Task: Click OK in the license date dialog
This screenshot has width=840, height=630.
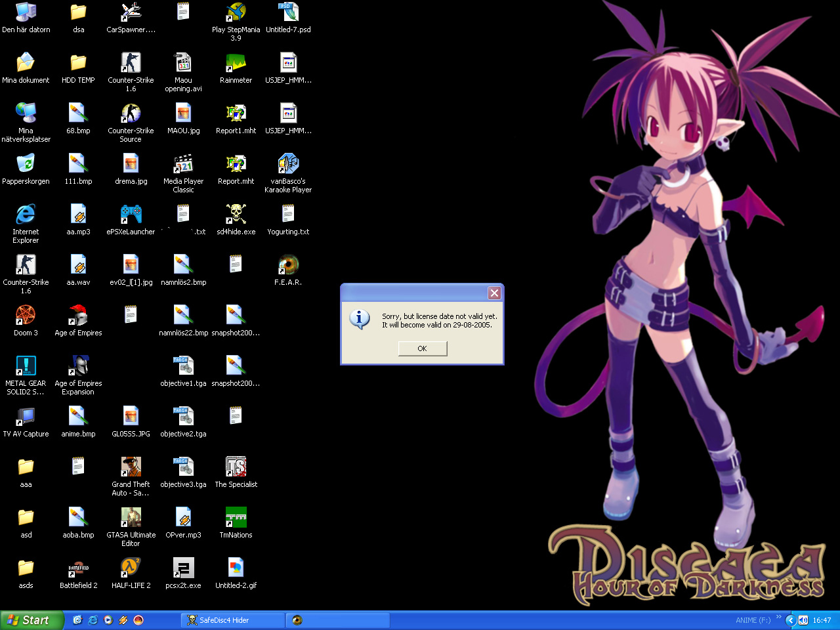Action: (x=423, y=348)
